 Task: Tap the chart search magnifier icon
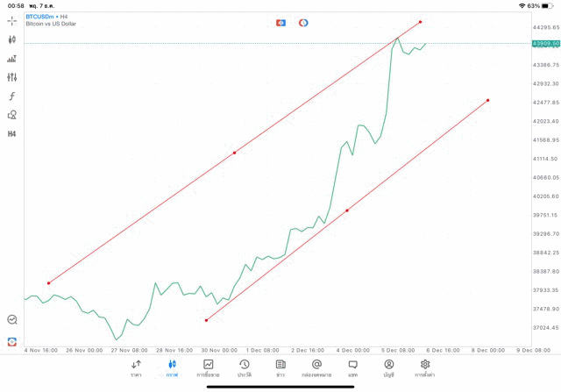[12, 320]
